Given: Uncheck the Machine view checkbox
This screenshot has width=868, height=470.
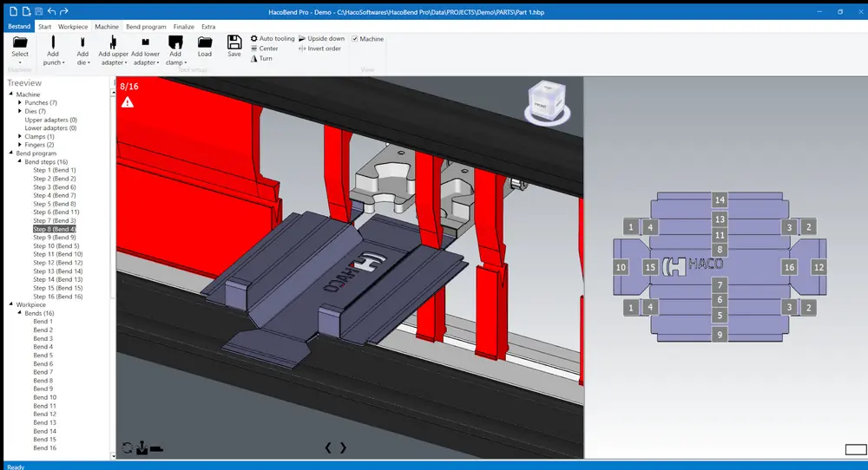Looking at the screenshot, I should pyautogui.click(x=355, y=39).
